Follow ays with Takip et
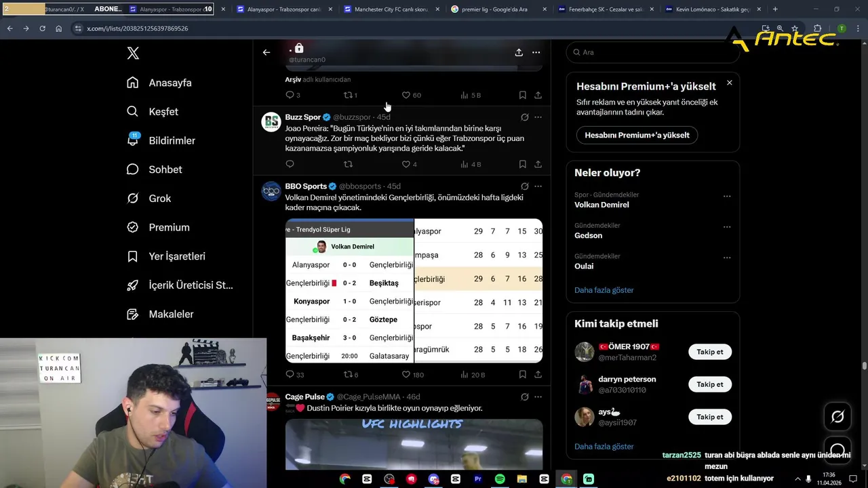The height and width of the screenshot is (488, 868). coord(710,417)
